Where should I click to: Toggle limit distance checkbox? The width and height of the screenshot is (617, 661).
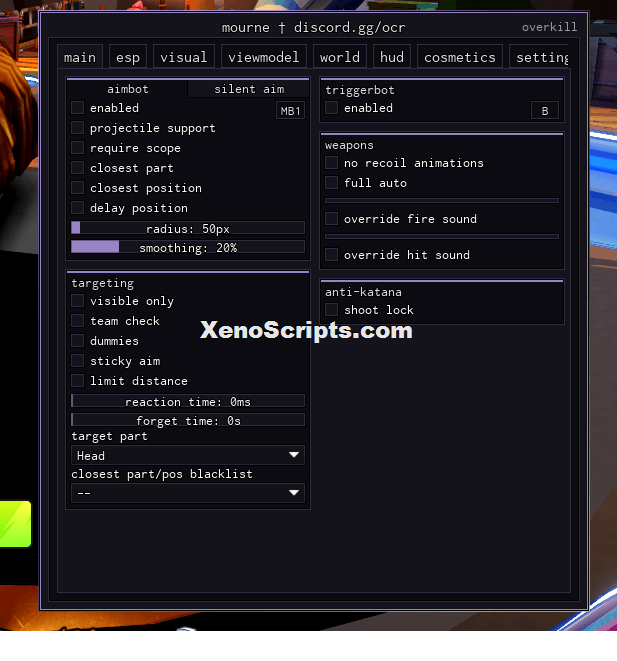tap(77, 381)
